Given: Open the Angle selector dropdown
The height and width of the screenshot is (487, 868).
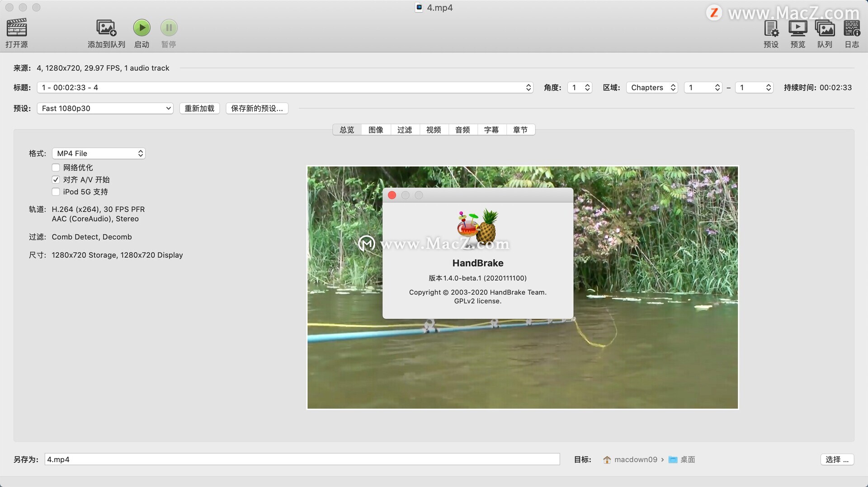Looking at the screenshot, I should pos(580,87).
